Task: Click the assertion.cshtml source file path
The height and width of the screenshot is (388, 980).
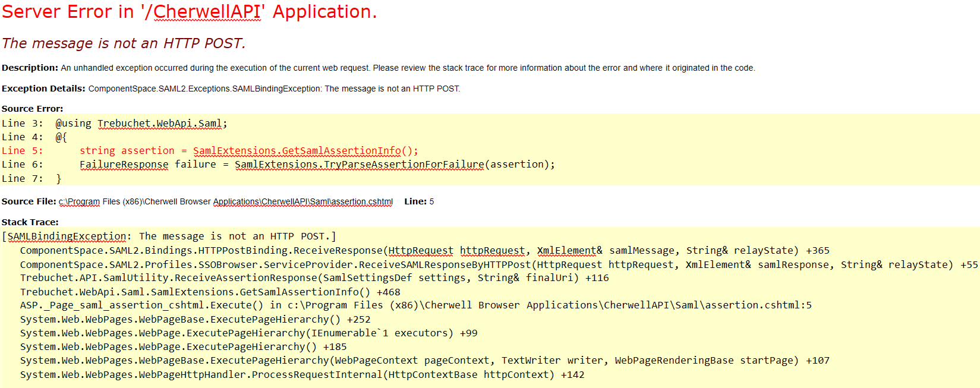Action: (225, 201)
